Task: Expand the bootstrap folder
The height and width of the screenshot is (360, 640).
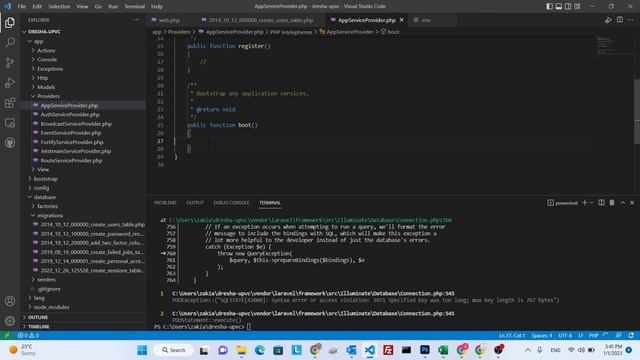Action: click(45, 179)
